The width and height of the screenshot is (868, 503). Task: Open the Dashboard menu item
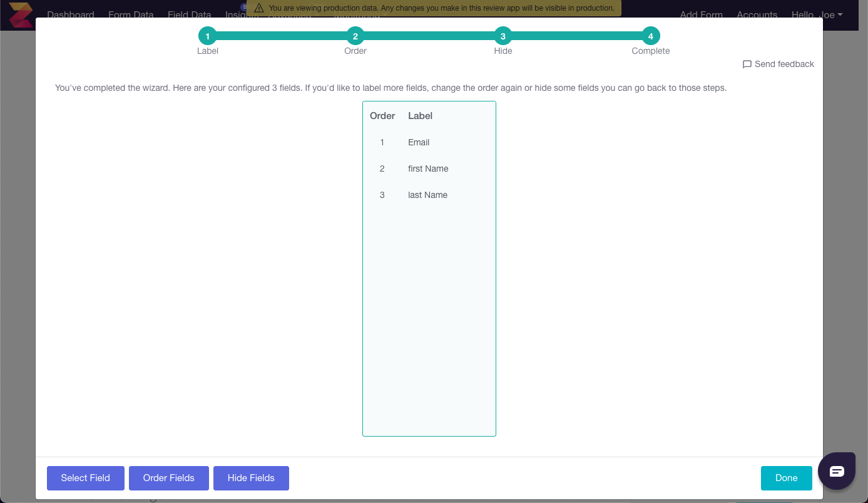pyautogui.click(x=71, y=14)
